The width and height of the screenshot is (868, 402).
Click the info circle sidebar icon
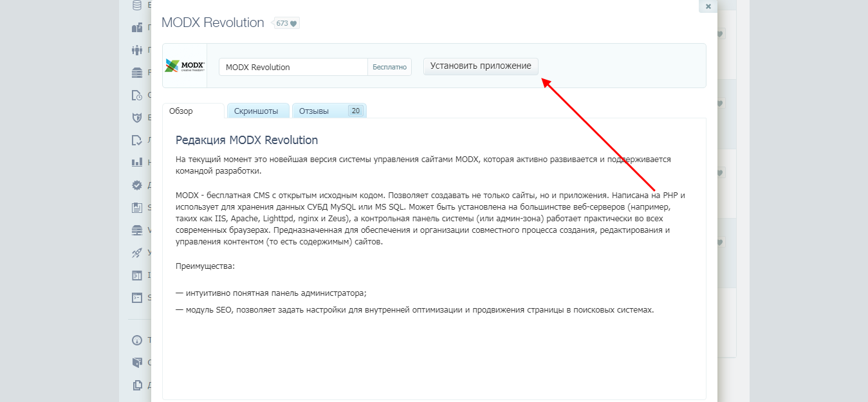pos(136,340)
